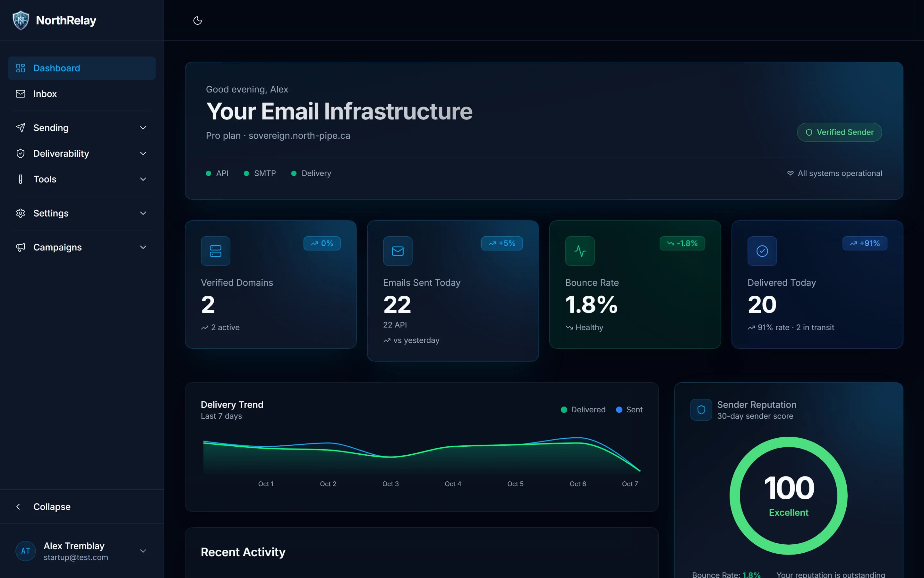The width and height of the screenshot is (924, 578).
Task: Click the Sender Reputation shield icon
Action: pos(701,409)
